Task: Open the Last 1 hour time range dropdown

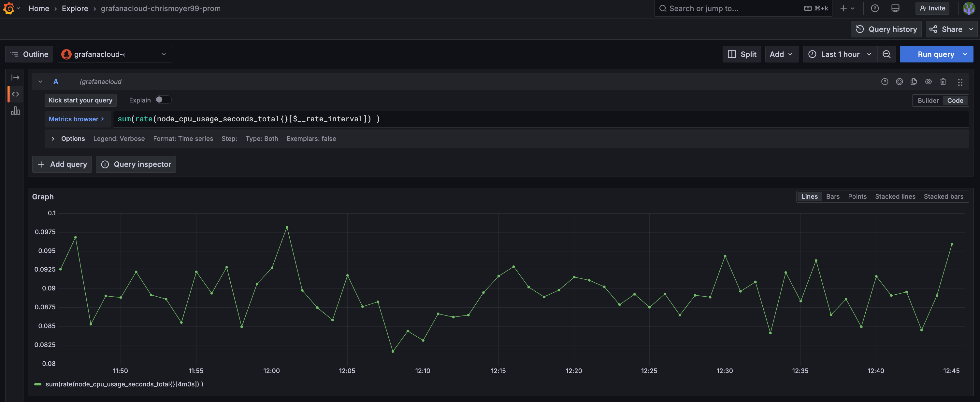Action: coord(840,54)
